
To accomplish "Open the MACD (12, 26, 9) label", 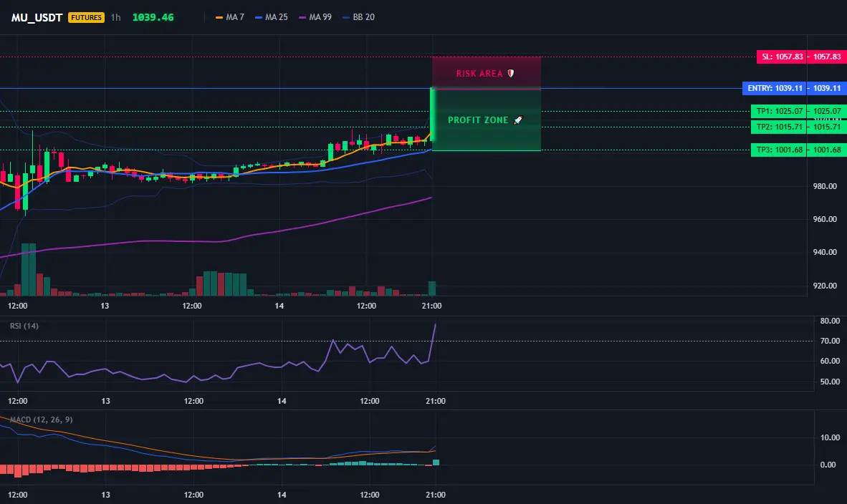I will (x=41, y=420).
